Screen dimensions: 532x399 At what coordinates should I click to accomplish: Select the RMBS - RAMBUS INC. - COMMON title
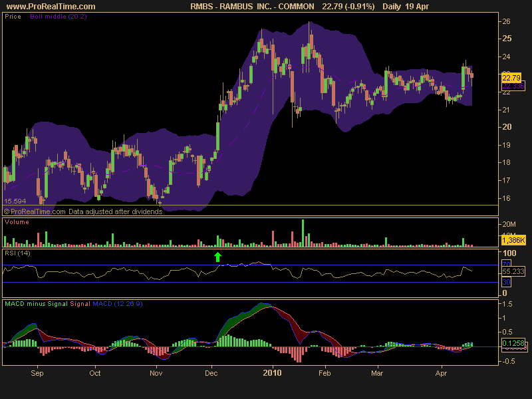252,7
